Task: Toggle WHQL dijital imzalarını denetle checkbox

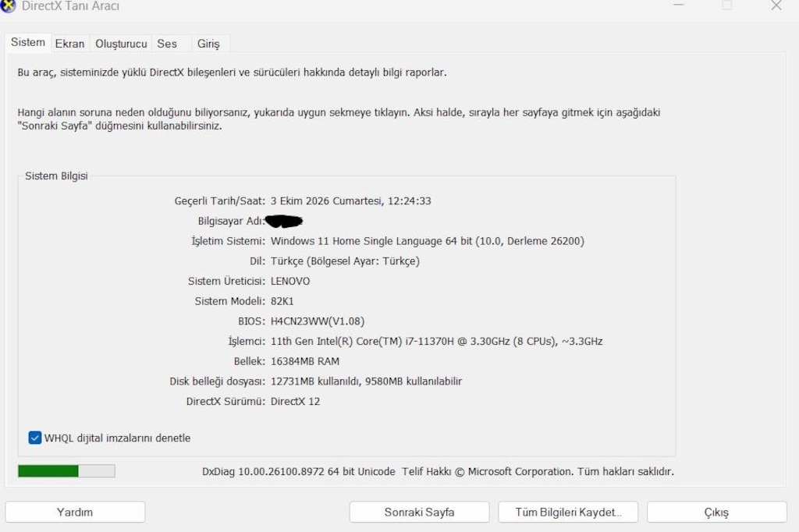Action: [x=34, y=438]
